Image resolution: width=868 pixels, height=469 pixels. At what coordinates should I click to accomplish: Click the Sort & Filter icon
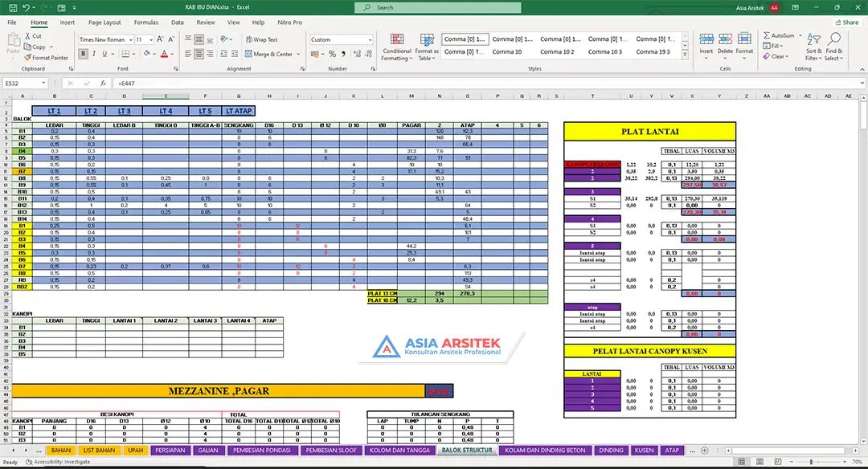click(813, 47)
